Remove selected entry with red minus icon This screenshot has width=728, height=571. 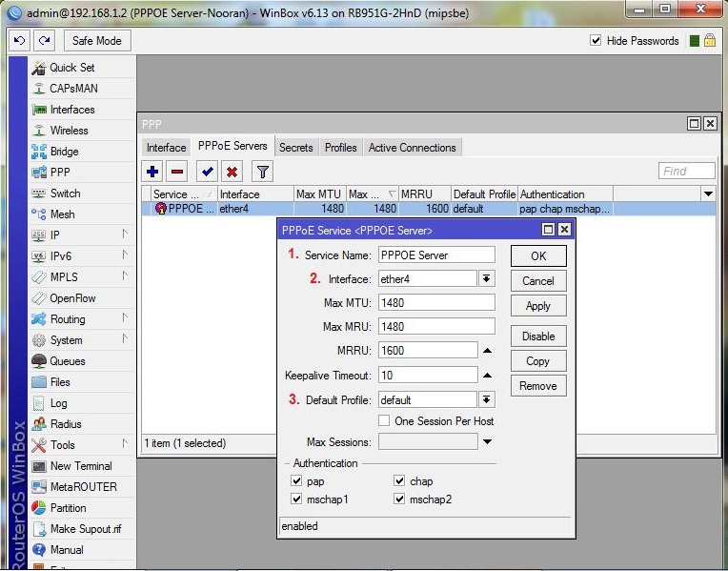click(177, 172)
